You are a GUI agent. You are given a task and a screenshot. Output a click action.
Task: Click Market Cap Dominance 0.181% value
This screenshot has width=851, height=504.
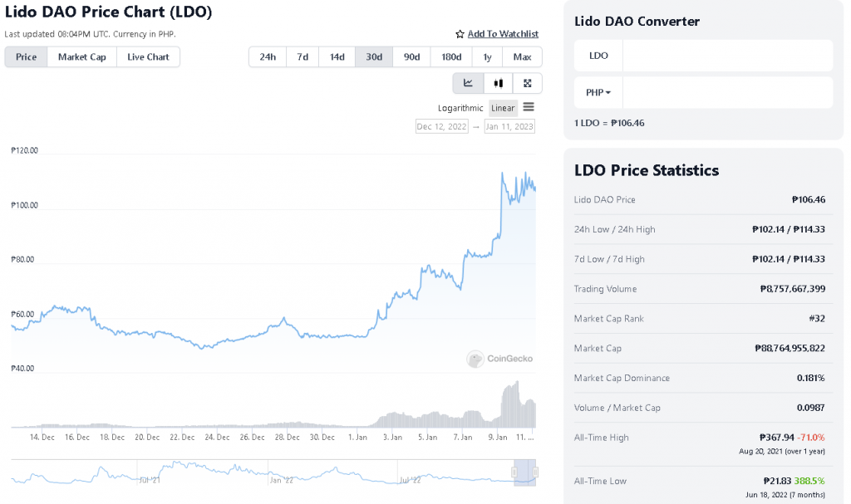click(x=811, y=378)
